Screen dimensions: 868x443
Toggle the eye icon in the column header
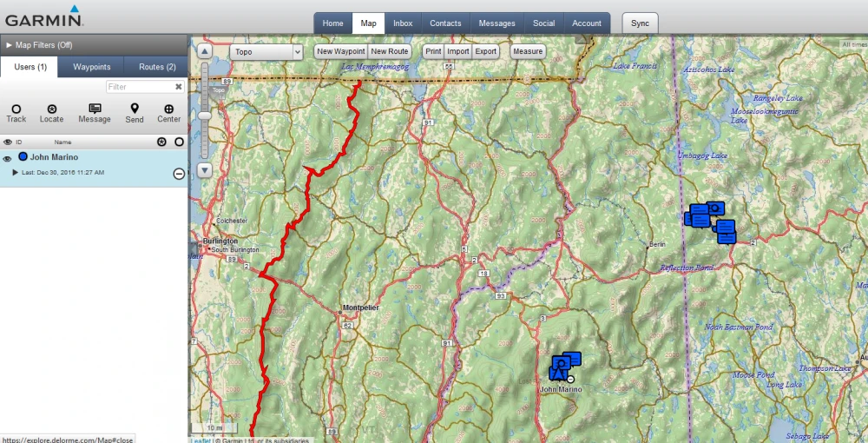pos(7,142)
